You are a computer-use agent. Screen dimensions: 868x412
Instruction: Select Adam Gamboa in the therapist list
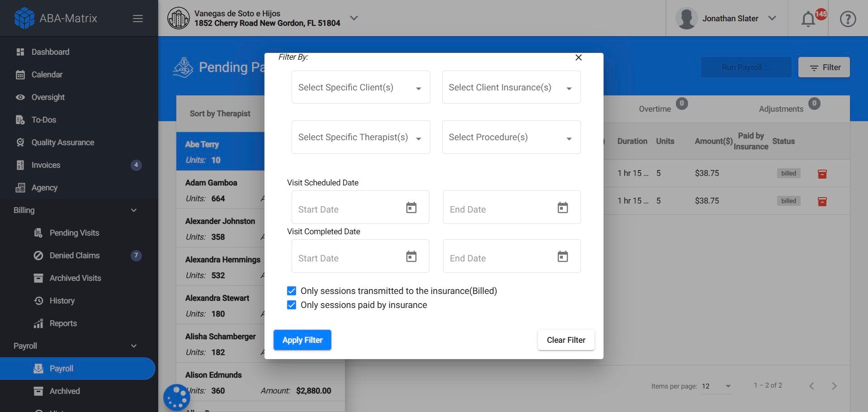click(211, 183)
